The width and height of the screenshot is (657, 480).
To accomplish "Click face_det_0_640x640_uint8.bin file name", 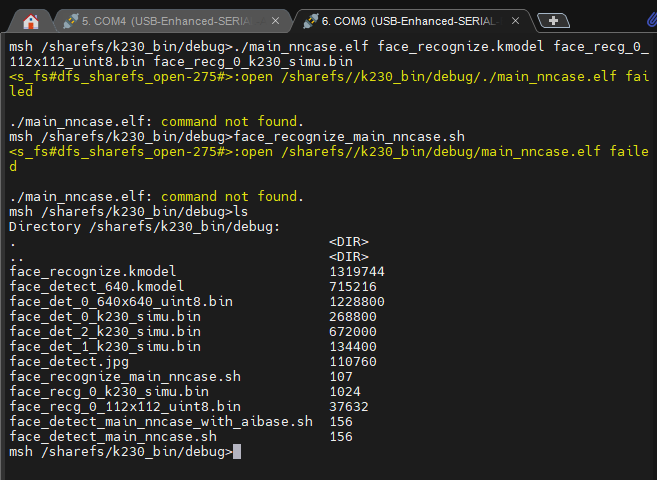I will pos(121,302).
